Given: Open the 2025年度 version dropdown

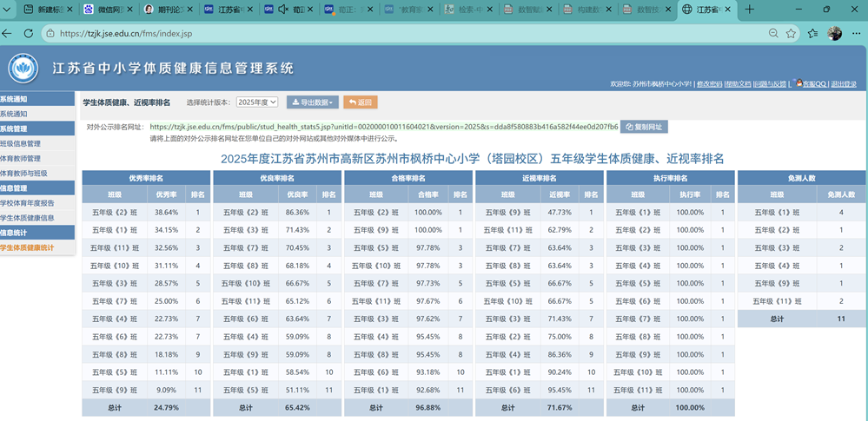Looking at the screenshot, I should [257, 102].
